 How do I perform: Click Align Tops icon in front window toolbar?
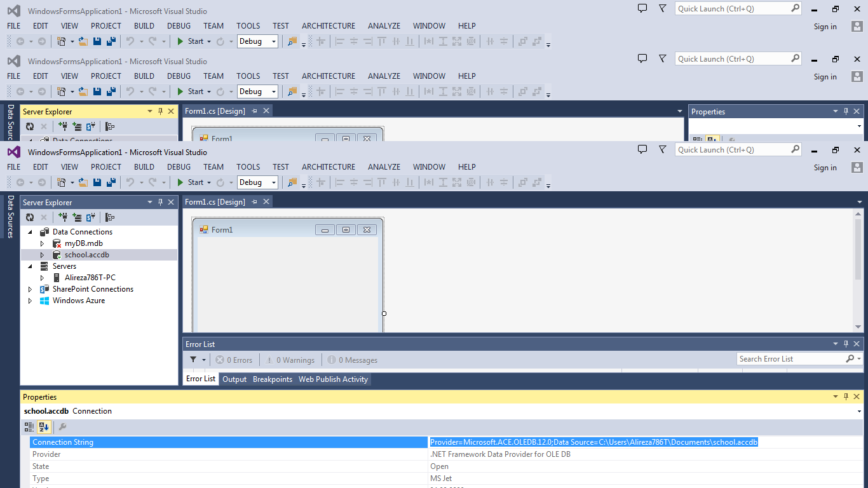coord(382,182)
